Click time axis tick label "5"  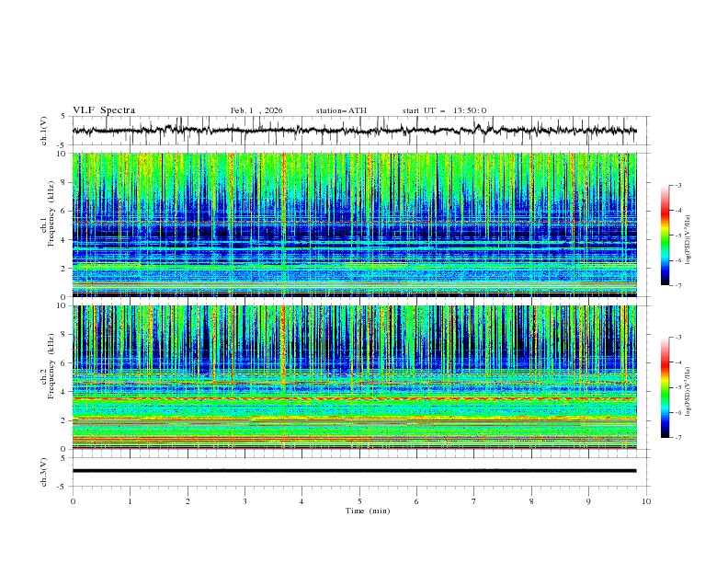coord(359,501)
